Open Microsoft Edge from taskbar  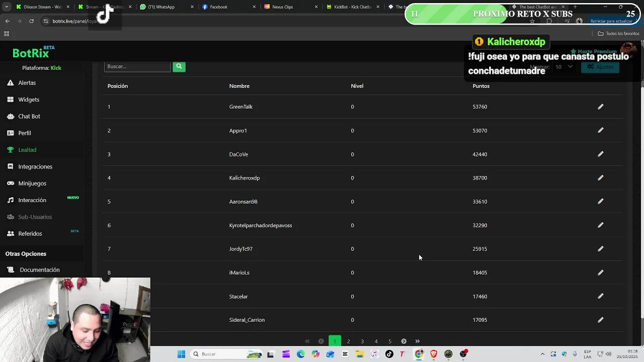point(300,354)
